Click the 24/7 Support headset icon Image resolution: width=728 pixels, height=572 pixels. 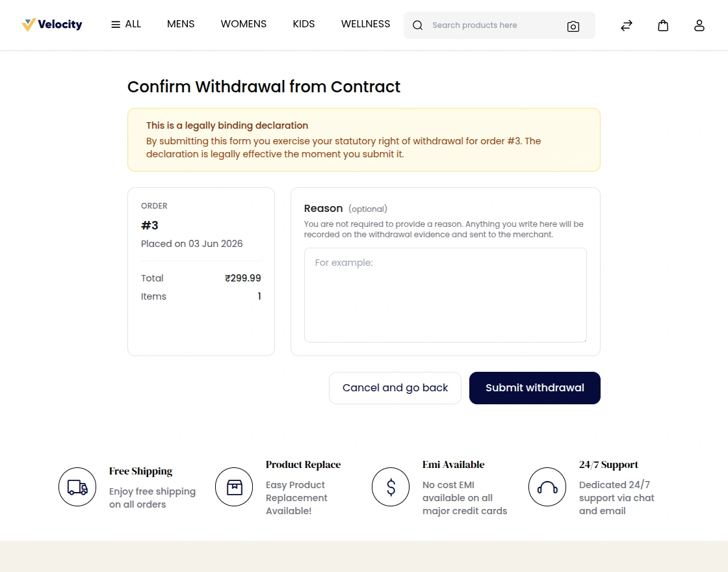(547, 487)
